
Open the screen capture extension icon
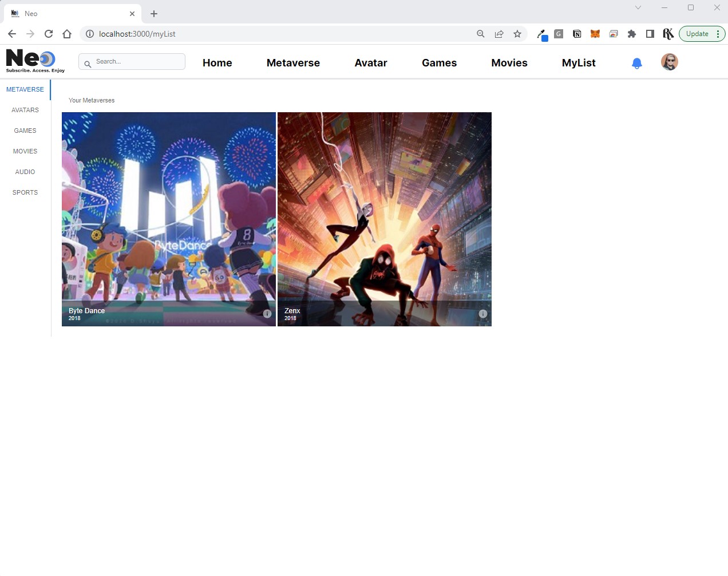(x=614, y=34)
